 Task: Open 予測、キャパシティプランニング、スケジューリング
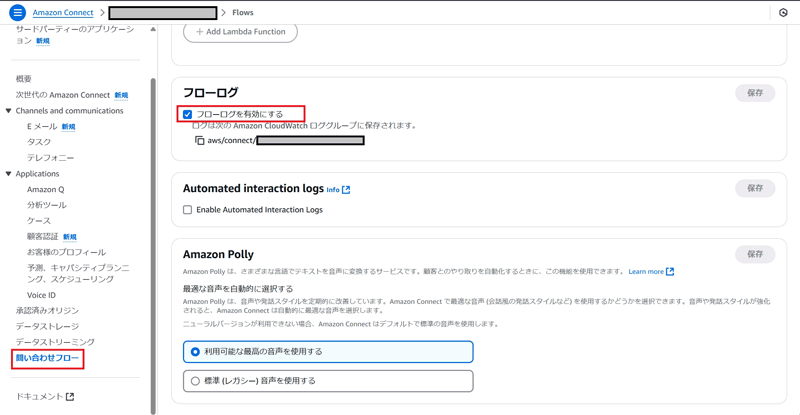(78, 273)
